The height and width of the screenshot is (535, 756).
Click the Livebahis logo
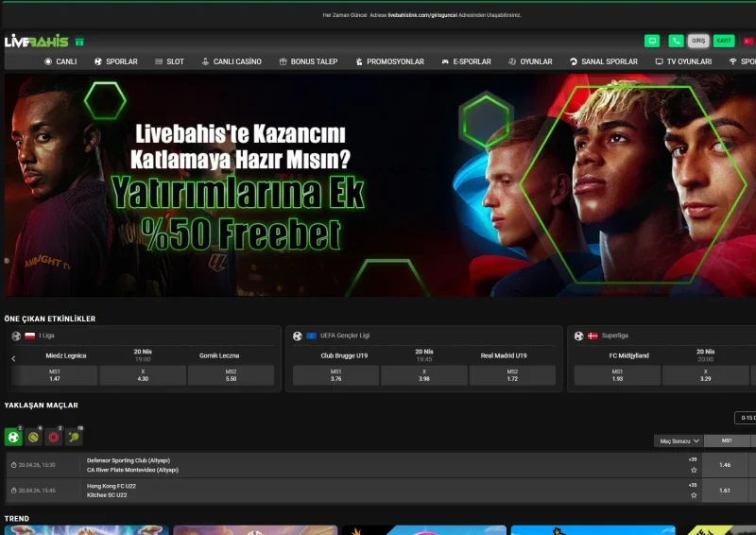pyautogui.click(x=37, y=42)
